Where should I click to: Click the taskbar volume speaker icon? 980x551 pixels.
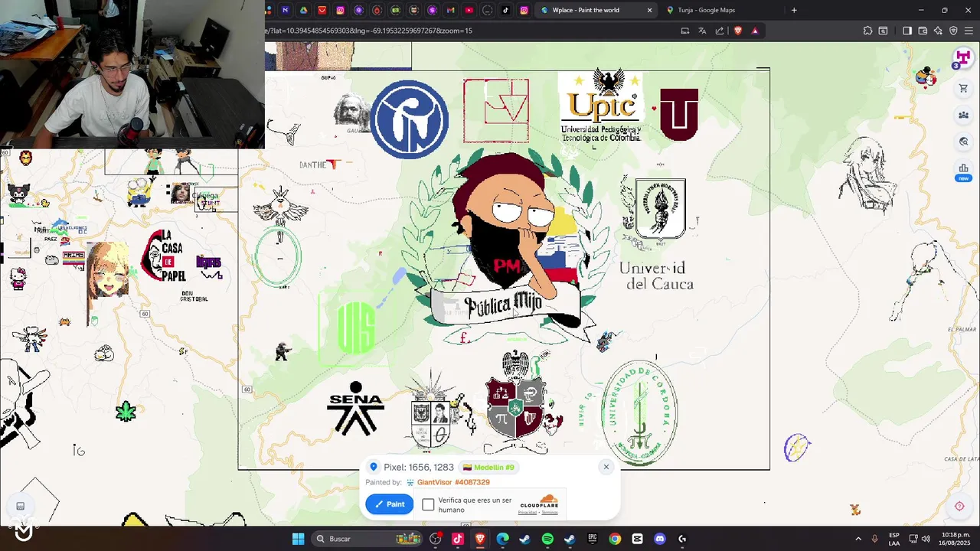pyautogui.click(x=926, y=539)
